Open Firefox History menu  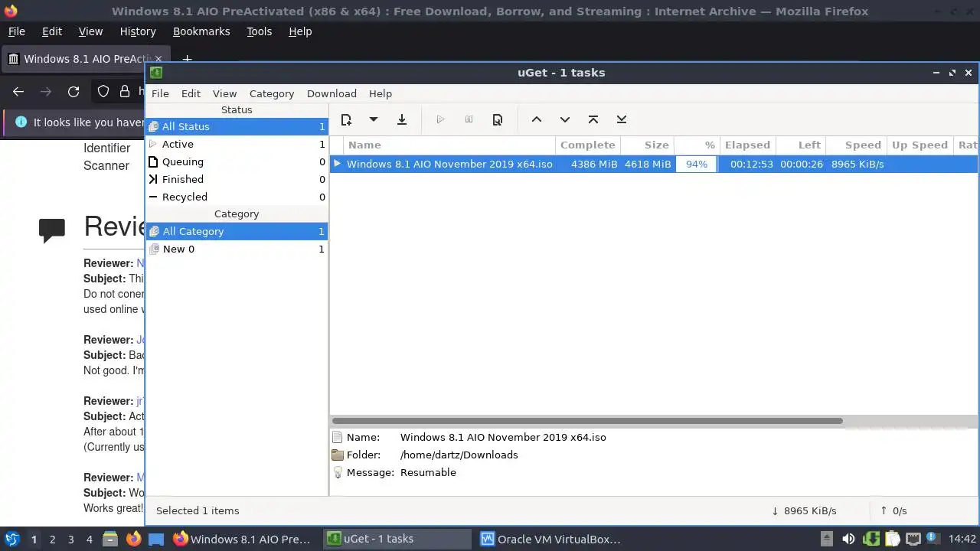138,31
